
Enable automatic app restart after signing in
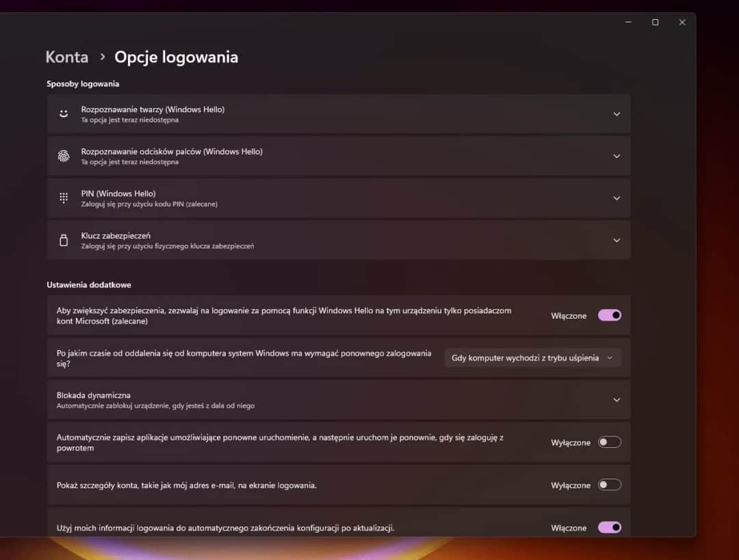(x=608, y=442)
